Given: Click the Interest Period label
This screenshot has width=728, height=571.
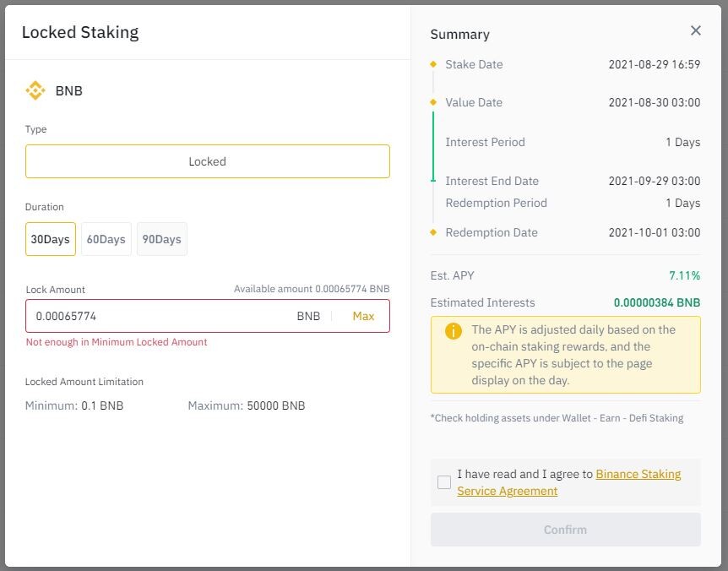Looking at the screenshot, I should [x=485, y=142].
